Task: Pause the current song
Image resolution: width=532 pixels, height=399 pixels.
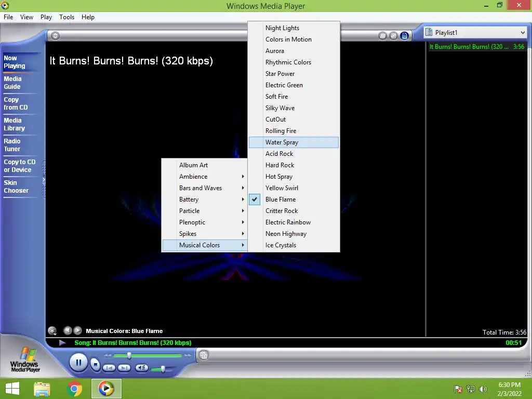Action: click(78, 363)
